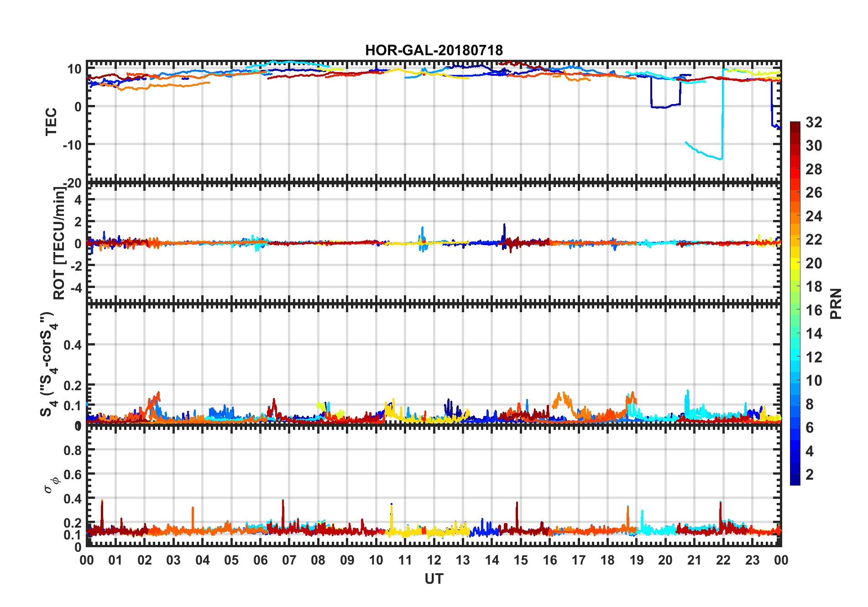Click the UT x-axis label
Image resolution: width=868 pixels, height=607 pixels.
[434, 579]
